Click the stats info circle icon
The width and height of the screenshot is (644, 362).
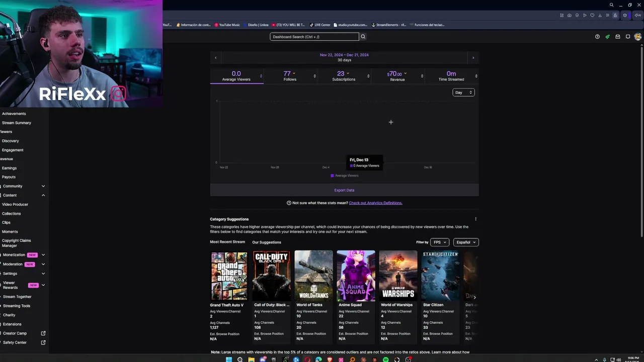(289, 203)
